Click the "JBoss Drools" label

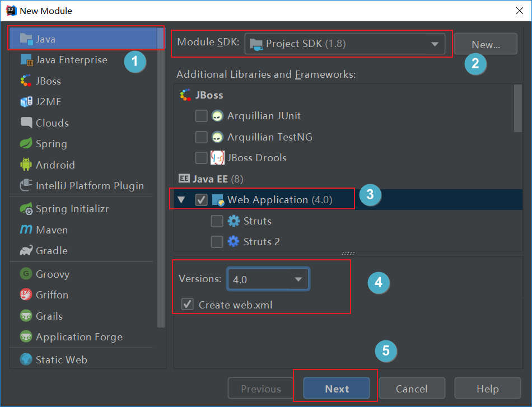coord(257,158)
